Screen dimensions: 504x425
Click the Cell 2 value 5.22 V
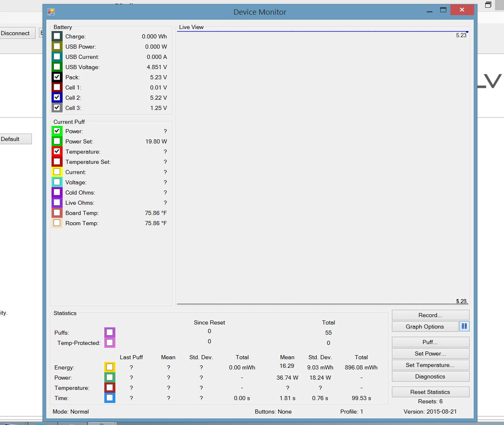pos(158,98)
